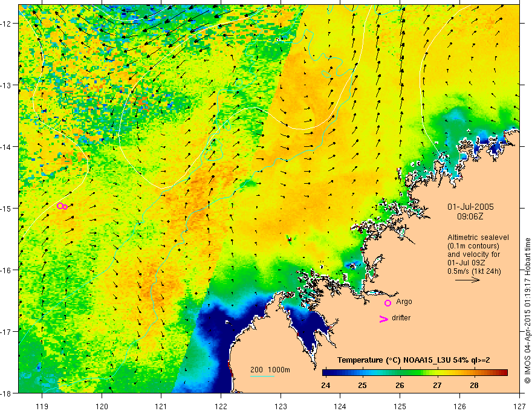Image resolution: width=532 pixels, height=411 pixels.
Task: Click the latitude axis label '-12'
Action: coord(7,24)
